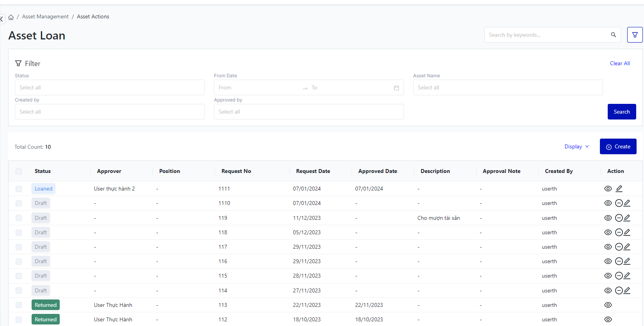644x326 pixels.
Task: Expand the Asset Name dropdown
Action: [507, 87]
